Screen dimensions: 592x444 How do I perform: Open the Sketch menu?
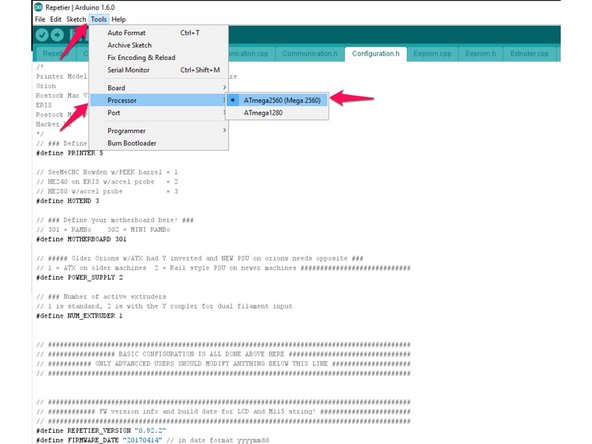pyautogui.click(x=76, y=19)
